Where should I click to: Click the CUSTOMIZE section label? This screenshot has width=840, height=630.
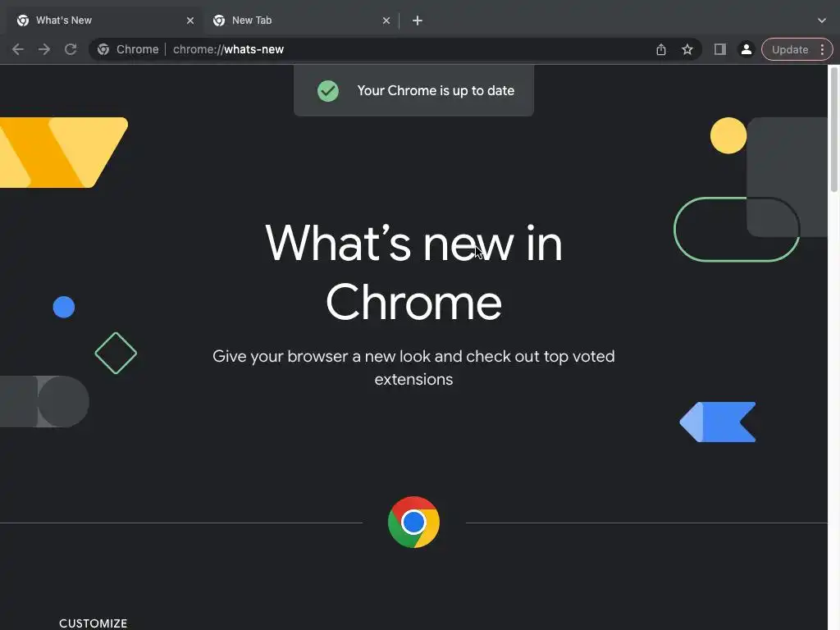pos(94,623)
